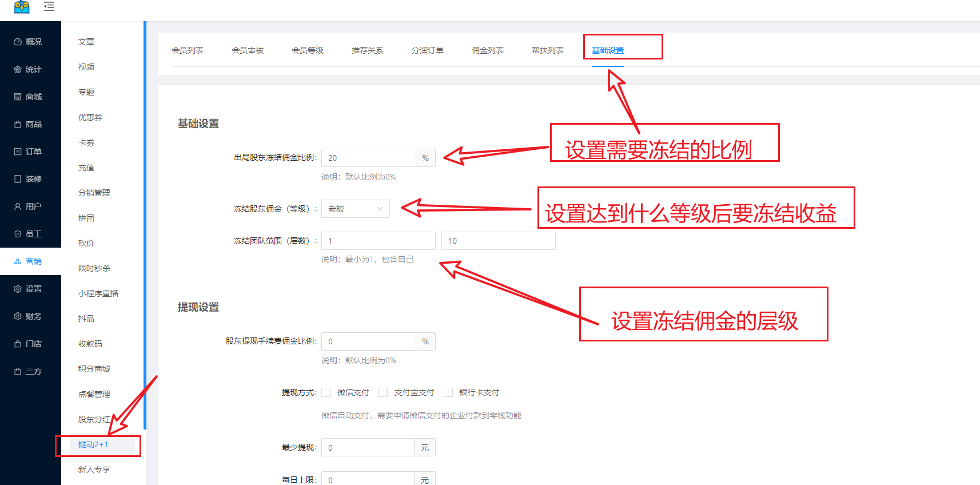This screenshot has height=485, width=980.
Task: Open the 设置 settings gear icon
Action: pyautogui.click(x=18, y=289)
